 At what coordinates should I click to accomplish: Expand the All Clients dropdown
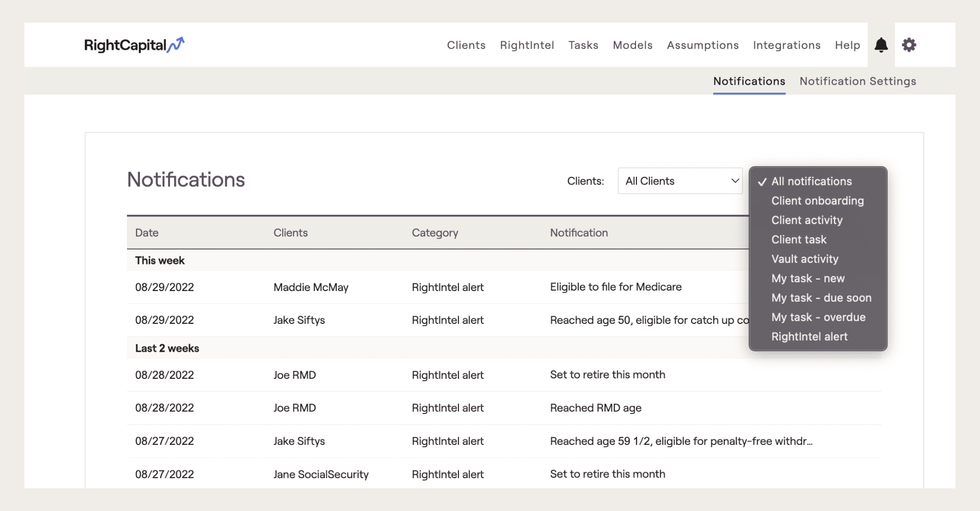pyautogui.click(x=680, y=181)
